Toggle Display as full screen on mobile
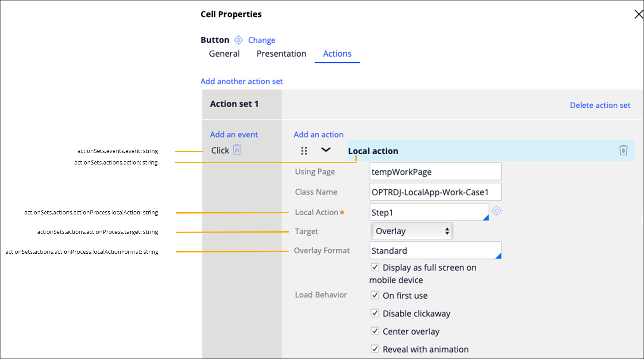This screenshot has width=644, height=359. click(x=375, y=267)
